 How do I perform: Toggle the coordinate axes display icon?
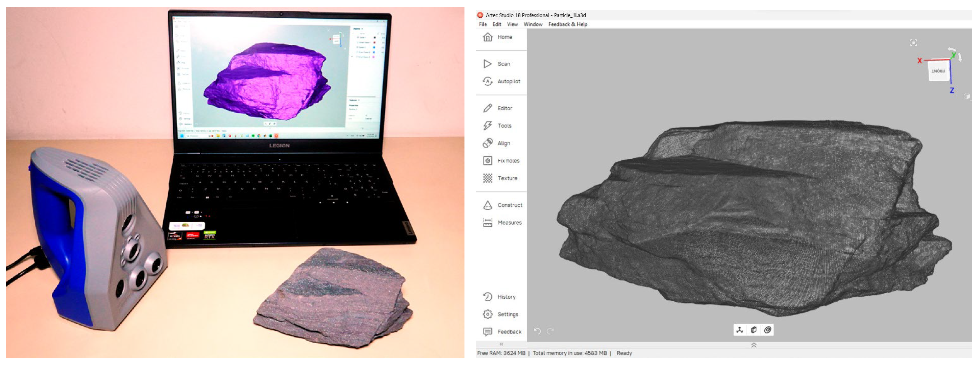coord(740,330)
